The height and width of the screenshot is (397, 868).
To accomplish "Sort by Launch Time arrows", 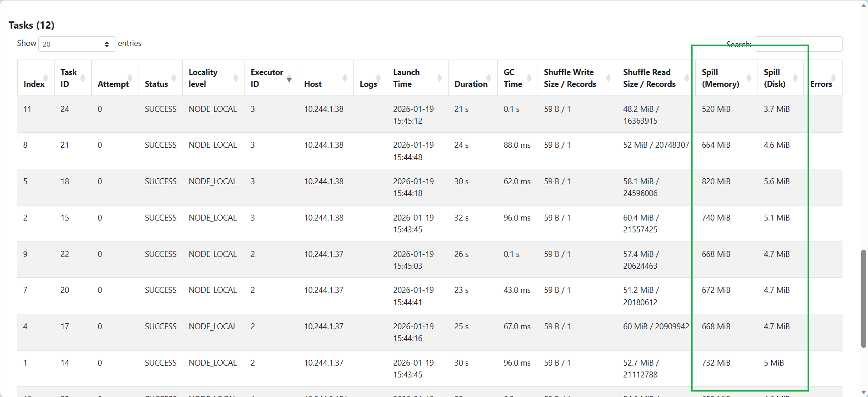I will click(x=439, y=78).
